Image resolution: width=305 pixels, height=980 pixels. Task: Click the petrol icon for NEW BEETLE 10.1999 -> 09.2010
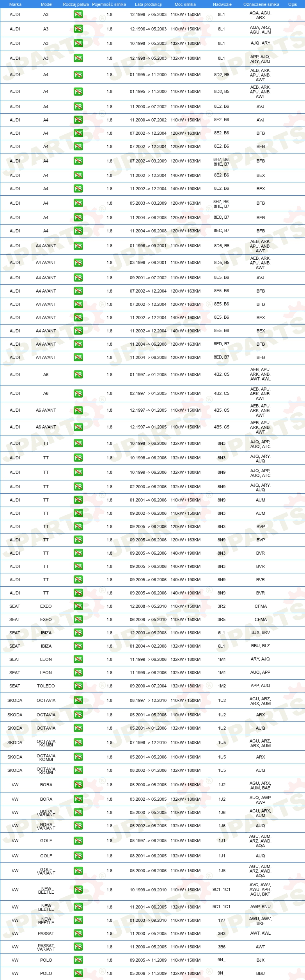point(78,890)
